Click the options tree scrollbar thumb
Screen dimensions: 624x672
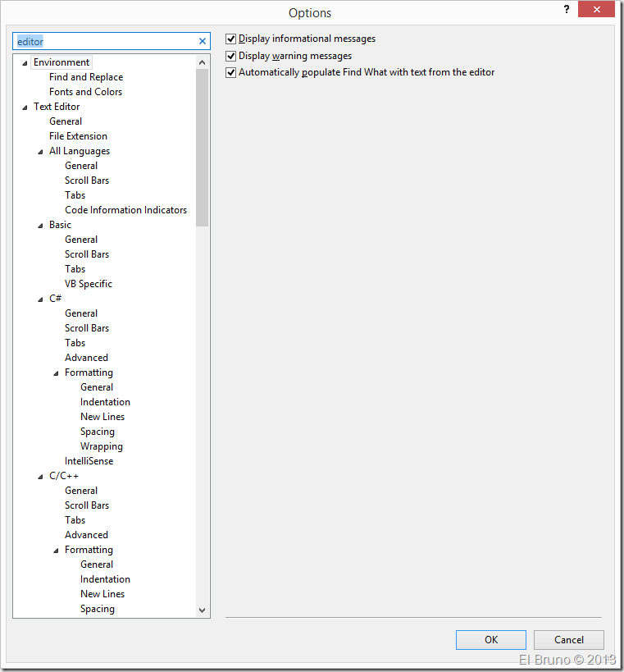pos(203,148)
